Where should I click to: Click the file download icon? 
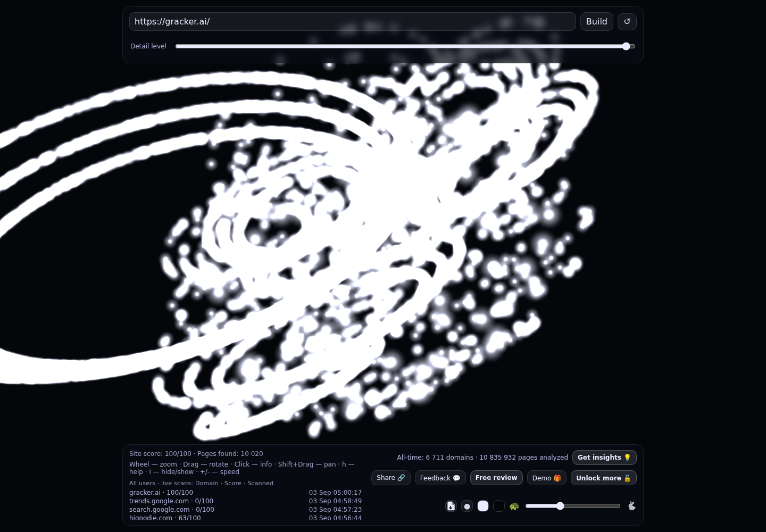tap(451, 506)
